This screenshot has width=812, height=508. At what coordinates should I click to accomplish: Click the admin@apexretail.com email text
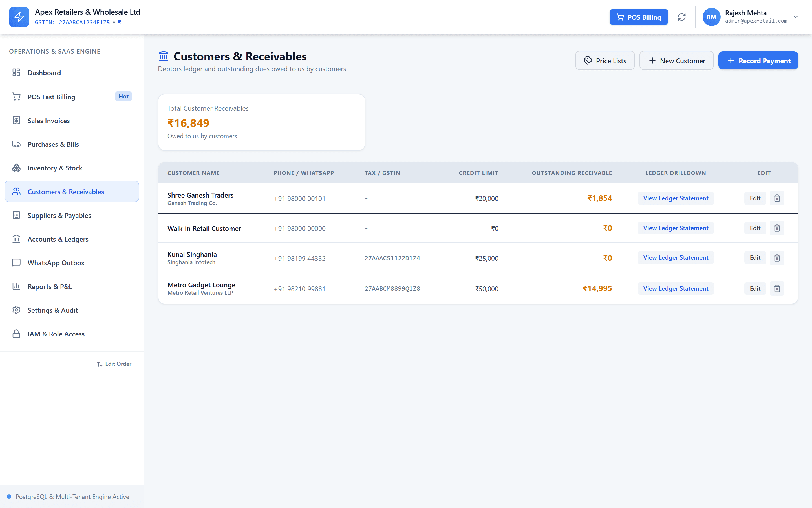tap(756, 21)
